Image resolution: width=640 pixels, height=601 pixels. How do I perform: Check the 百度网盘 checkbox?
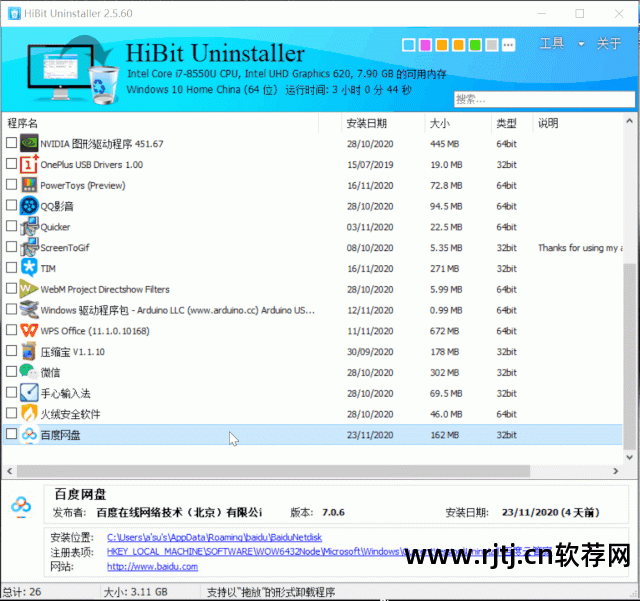[x=11, y=434]
